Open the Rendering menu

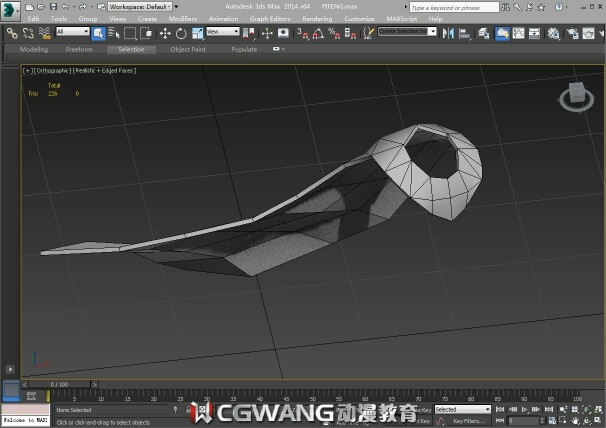[x=317, y=19]
